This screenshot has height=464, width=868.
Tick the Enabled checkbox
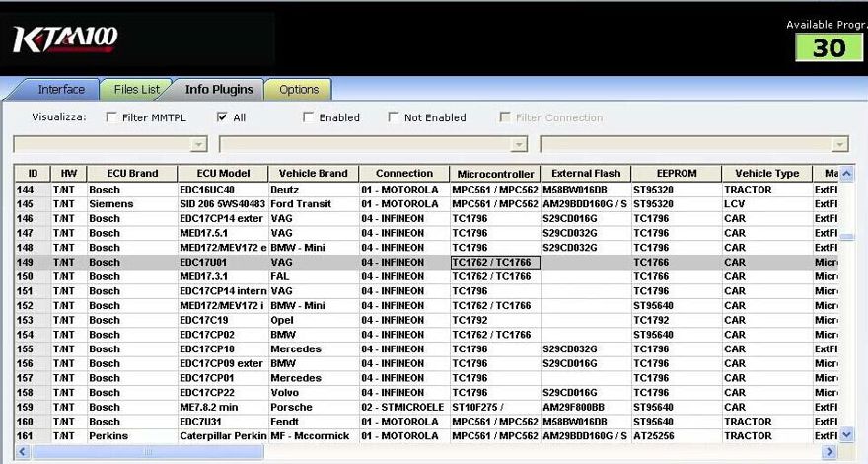click(309, 117)
